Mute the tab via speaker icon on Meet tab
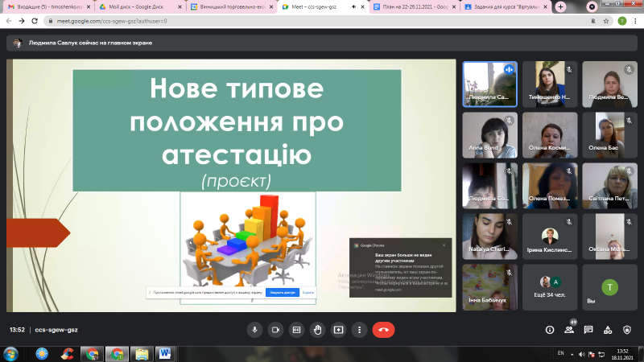The height and width of the screenshot is (362, 644). pyautogui.click(x=354, y=7)
